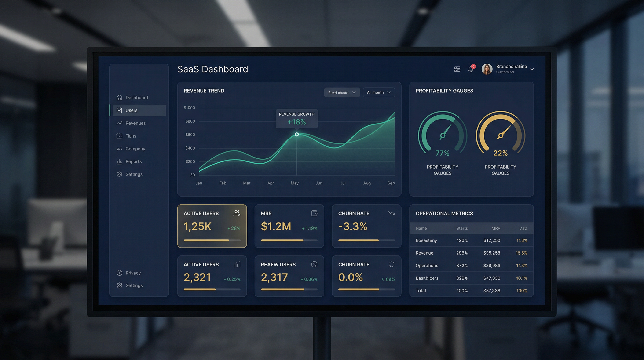
Task: Click the calendar icon next to Tians
Action: pos(119,136)
